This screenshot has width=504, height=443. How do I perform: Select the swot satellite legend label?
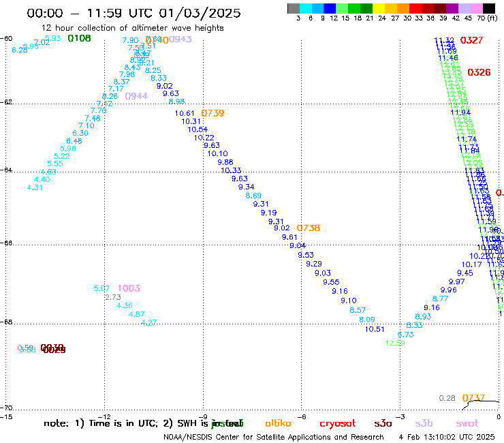pyautogui.click(x=467, y=423)
